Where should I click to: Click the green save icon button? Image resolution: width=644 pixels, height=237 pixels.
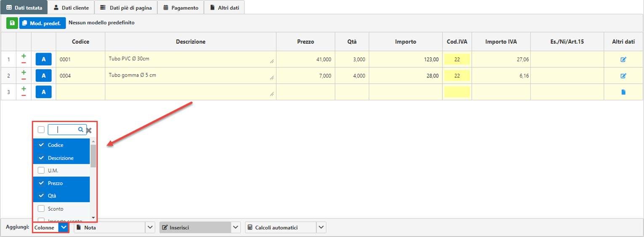(12, 23)
